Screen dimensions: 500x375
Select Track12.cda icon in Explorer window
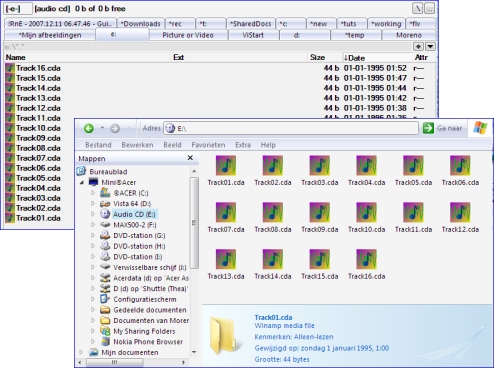point(460,212)
